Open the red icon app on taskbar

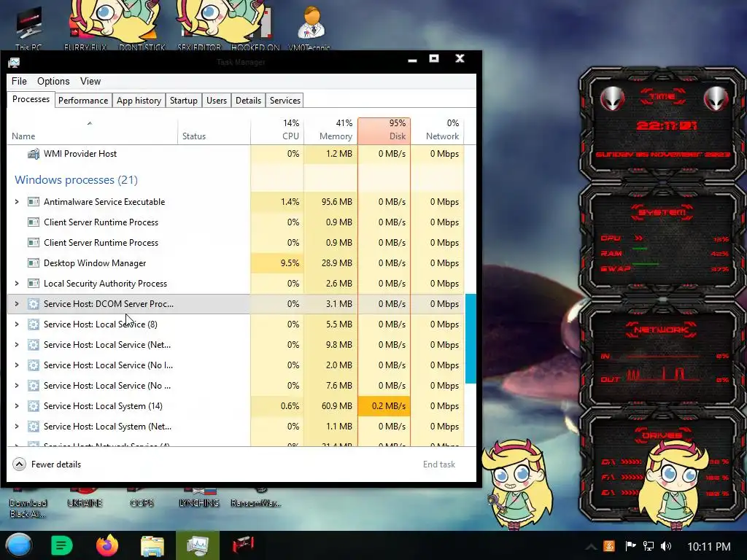[x=243, y=545]
